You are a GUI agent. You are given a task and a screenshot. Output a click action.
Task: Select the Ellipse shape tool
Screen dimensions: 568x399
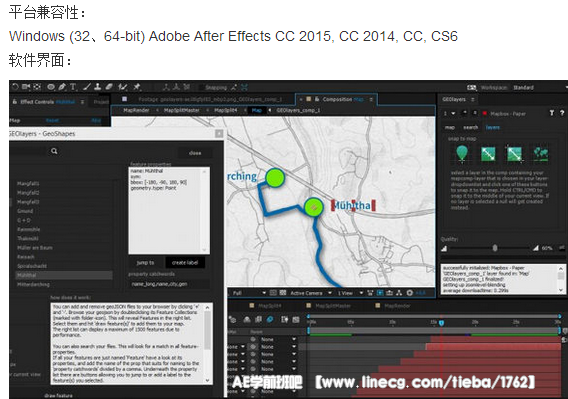click(51, 87)
